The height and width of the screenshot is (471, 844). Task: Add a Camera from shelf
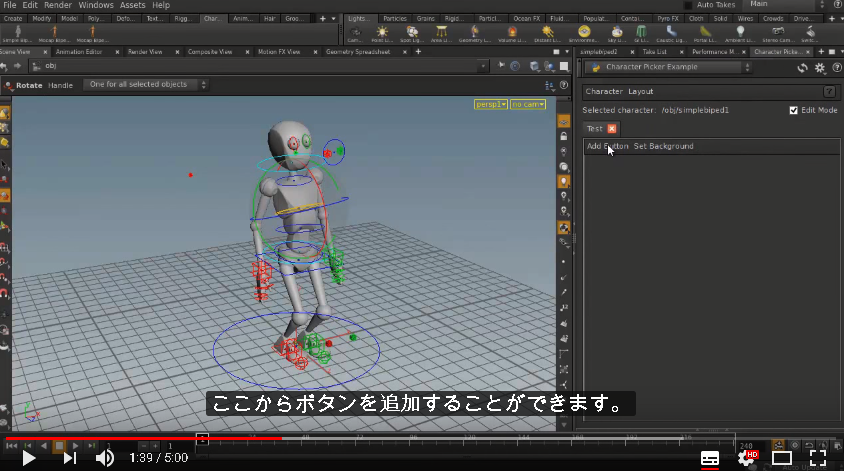click(355, 34)
